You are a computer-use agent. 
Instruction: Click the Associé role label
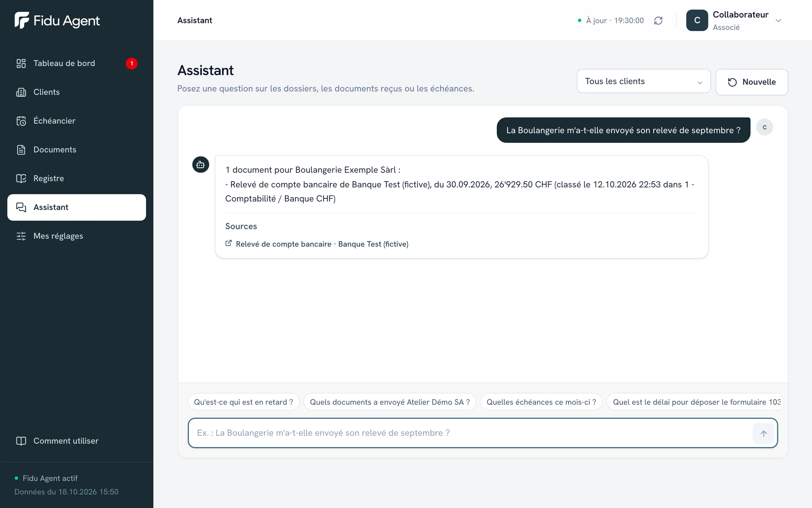click(x=727, y=28)
